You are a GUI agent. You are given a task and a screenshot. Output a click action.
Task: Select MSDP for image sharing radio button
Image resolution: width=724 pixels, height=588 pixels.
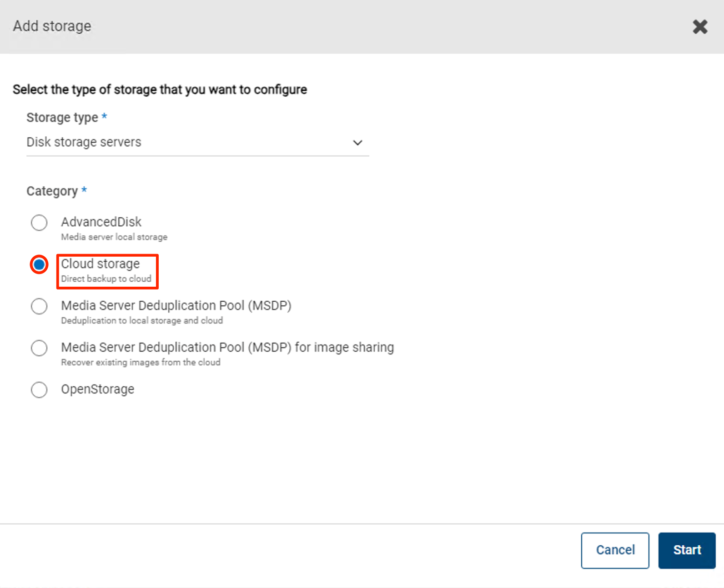39,348
